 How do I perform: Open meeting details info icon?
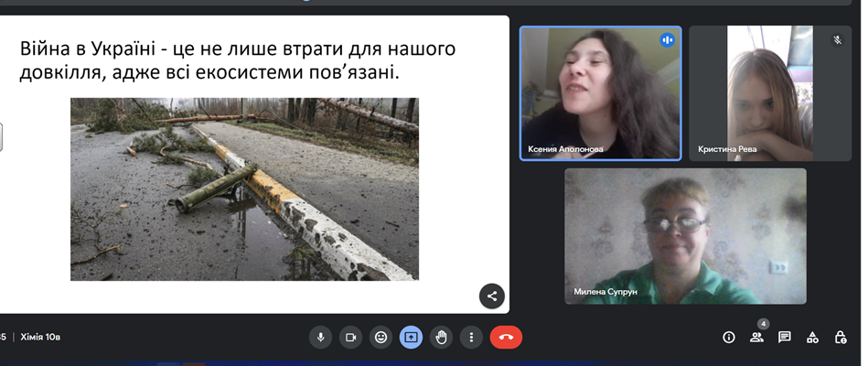[729, 338]
